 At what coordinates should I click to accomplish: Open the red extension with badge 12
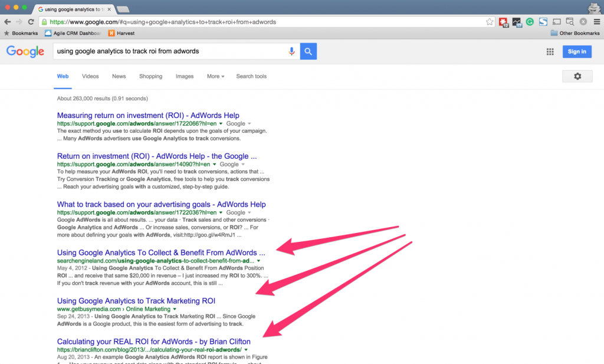tap(504, 22)
